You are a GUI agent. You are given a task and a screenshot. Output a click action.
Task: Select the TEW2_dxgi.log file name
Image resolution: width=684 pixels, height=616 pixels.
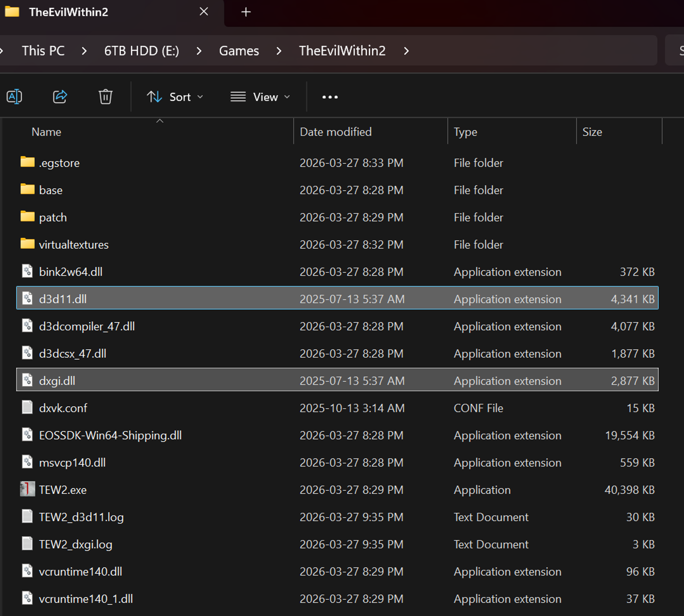click(x=75, y=544)
